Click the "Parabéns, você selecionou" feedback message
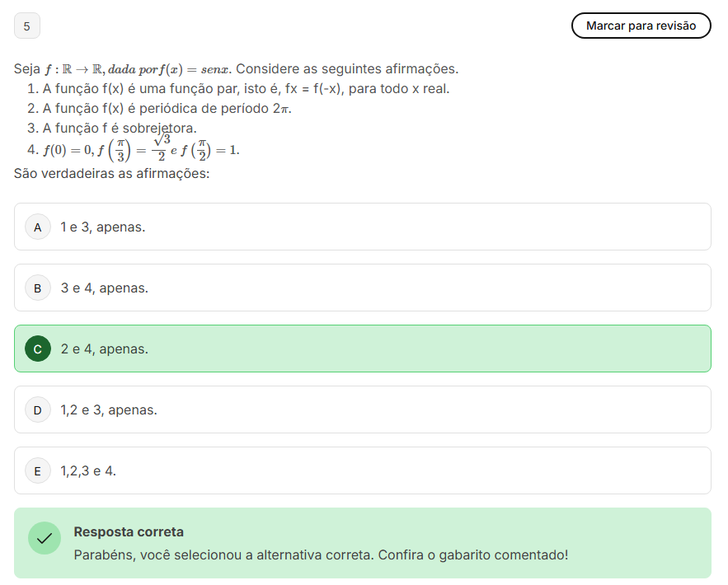This screenshot has width=728, height=585. tap(321, 555)
